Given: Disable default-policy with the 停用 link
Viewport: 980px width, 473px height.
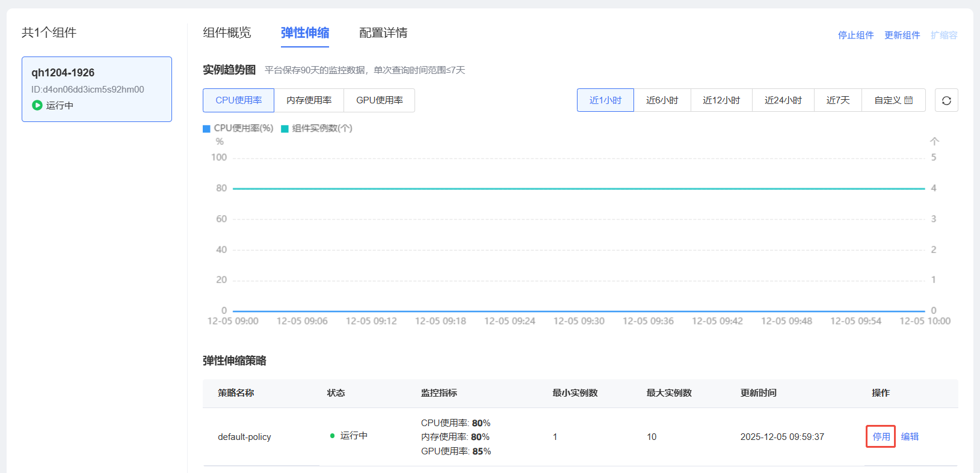Looking at the screenshot, I should (x=881, y=437).
